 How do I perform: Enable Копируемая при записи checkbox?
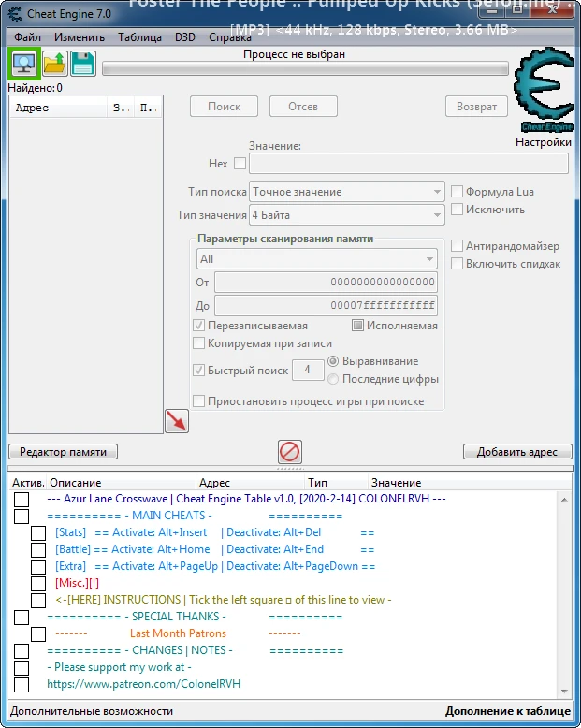point(198,343)
